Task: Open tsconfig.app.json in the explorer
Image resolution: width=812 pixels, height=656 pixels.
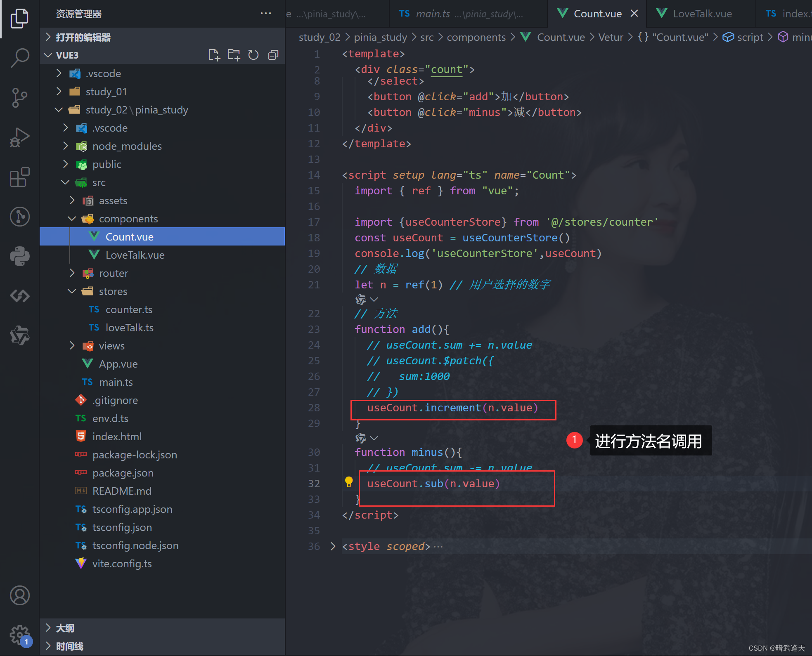Action: tap(162, 509)
